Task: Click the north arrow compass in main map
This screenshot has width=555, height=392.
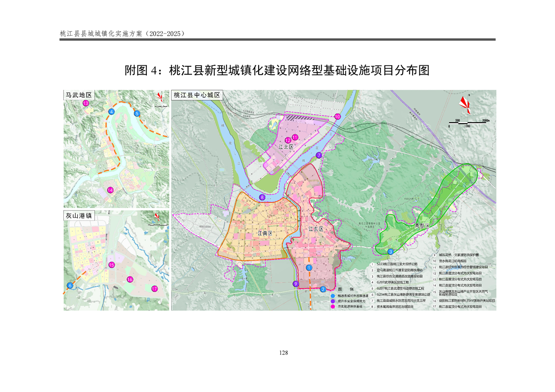Action: tap(464, 102)
